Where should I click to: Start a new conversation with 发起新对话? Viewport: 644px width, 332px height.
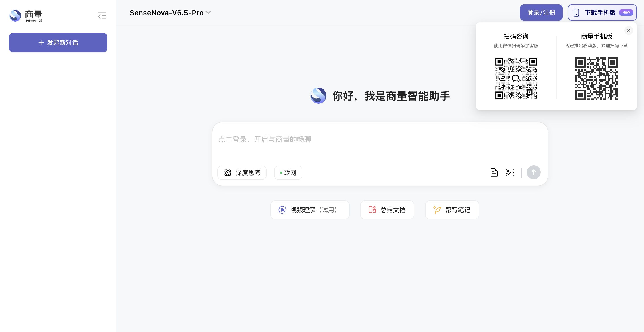click(x=58, y=43)
